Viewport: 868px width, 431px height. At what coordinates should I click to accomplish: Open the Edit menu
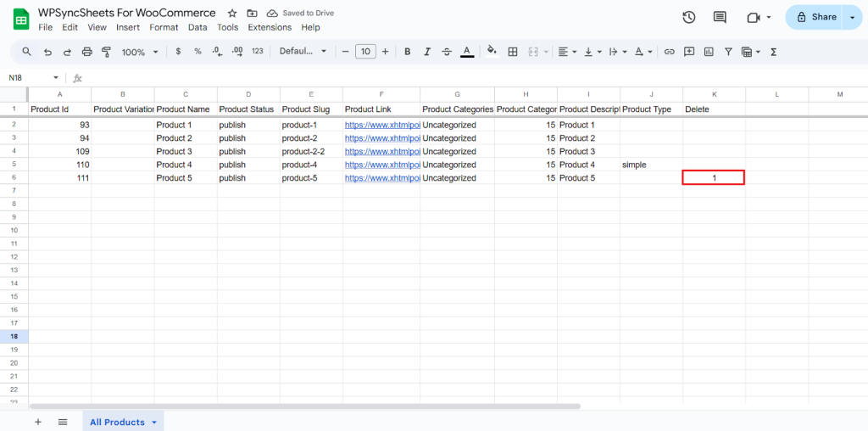70,27
